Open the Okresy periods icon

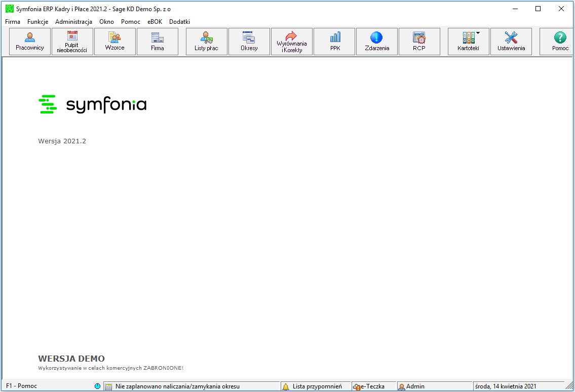point(249,37)
